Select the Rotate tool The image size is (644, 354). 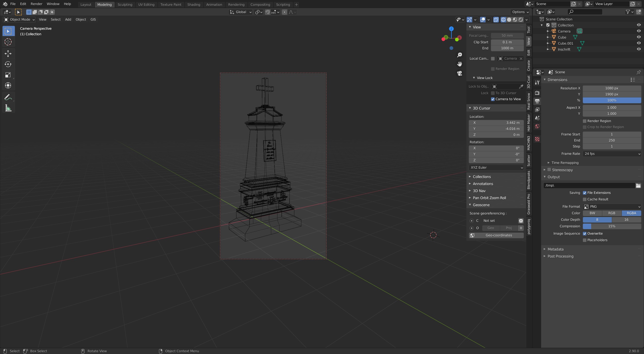(x=8, y=64)
